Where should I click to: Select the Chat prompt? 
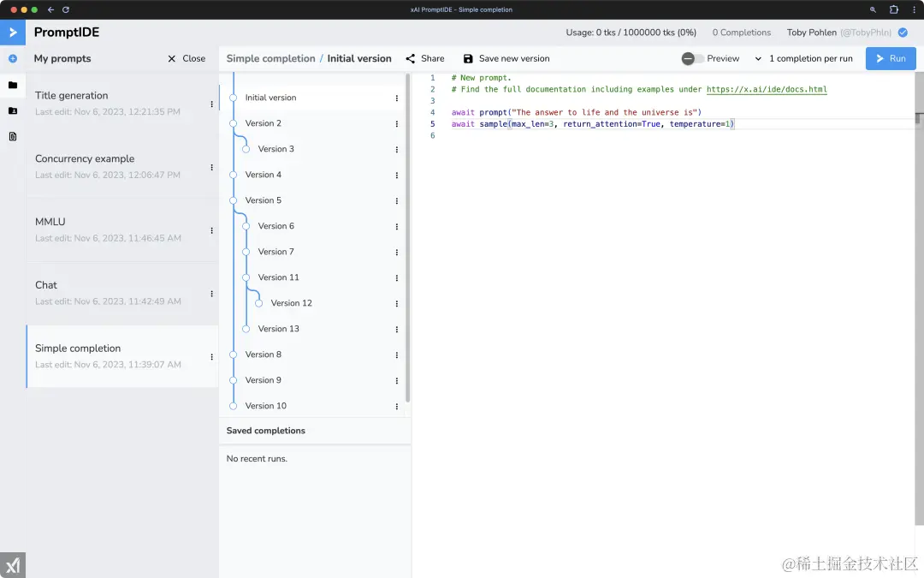tap(122, 293)
